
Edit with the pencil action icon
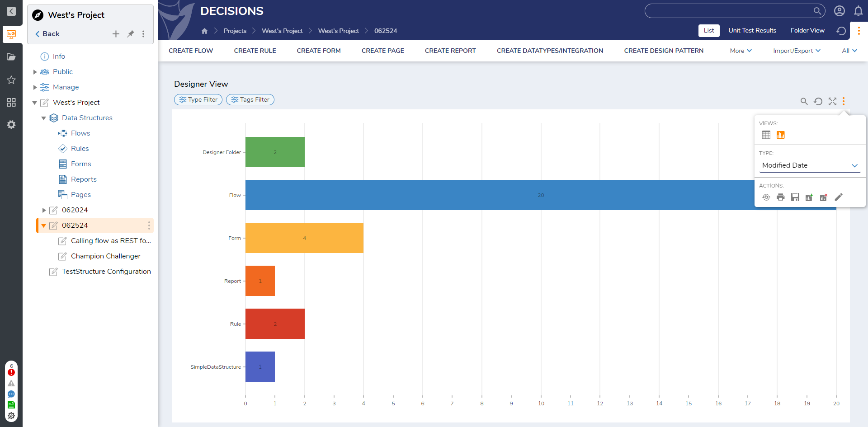839,197
